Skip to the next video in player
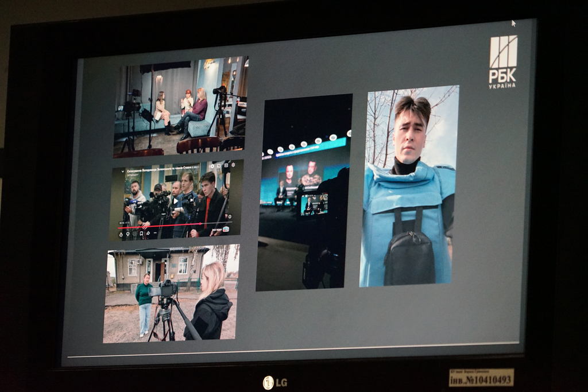The image size is (588, 392). (191, 201)
